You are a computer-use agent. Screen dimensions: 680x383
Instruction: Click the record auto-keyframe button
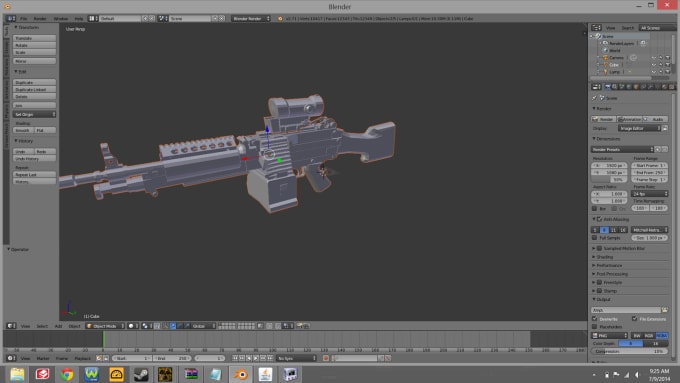[326, 358]
